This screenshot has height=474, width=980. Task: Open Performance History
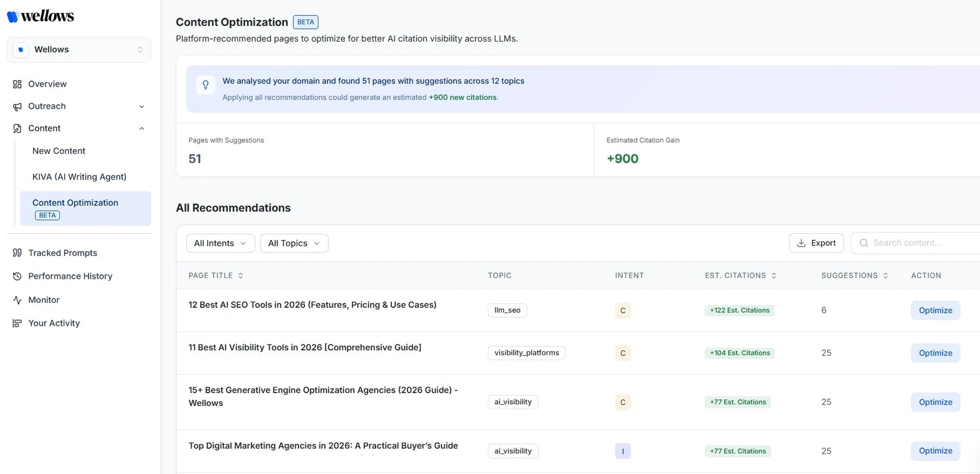(70, 276)
